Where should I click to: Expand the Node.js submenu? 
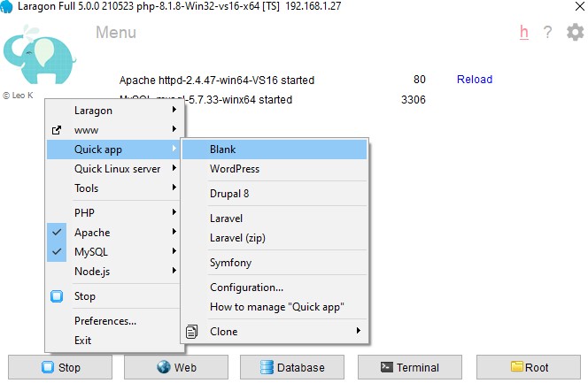(114, 272)
